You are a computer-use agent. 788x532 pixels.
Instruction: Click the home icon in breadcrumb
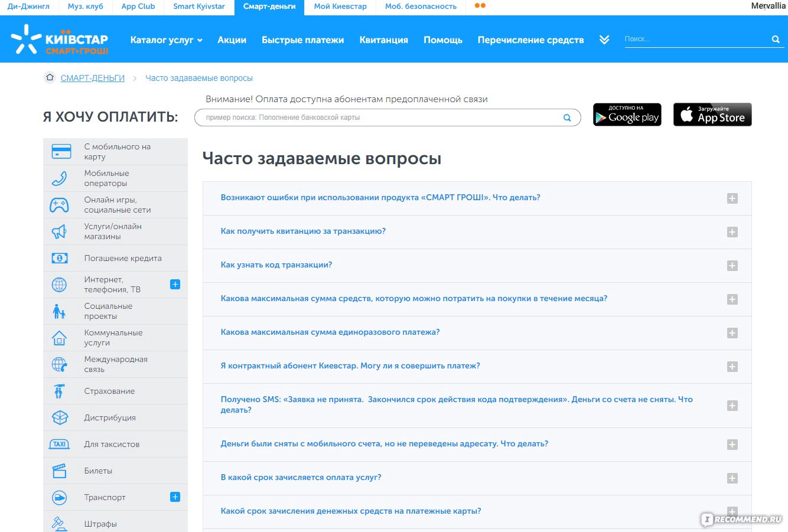pyautogui.click(x=50, y=77)
